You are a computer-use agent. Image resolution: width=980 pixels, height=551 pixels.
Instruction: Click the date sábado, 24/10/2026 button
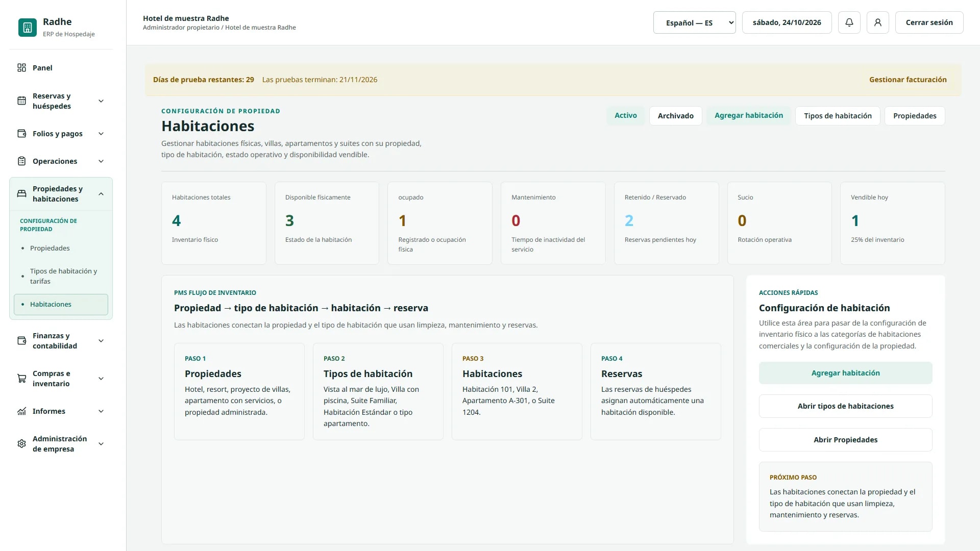[x=787, y=22]
